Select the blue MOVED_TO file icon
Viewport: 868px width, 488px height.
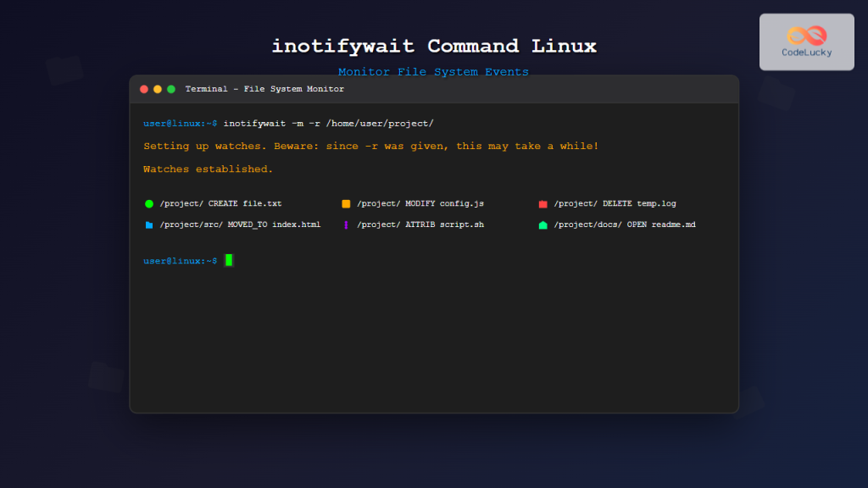(x=149, y=224)
